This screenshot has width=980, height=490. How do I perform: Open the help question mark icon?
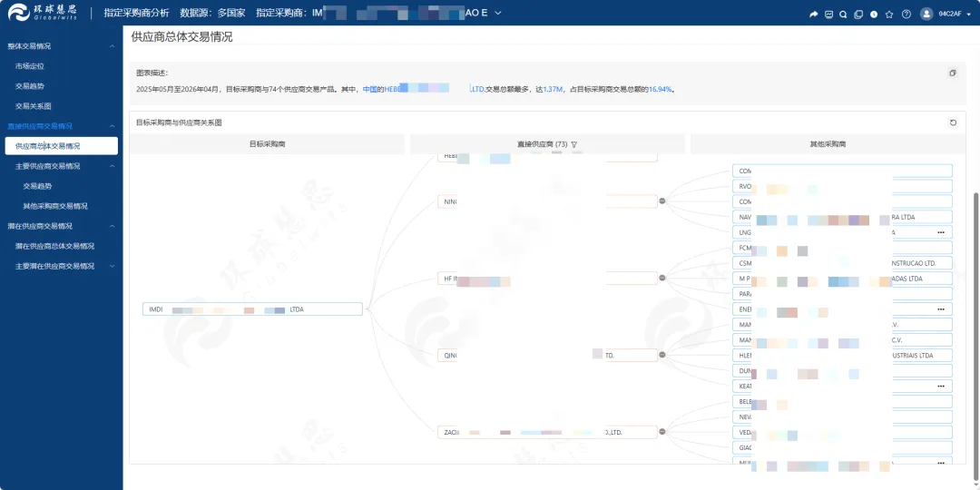906,14
